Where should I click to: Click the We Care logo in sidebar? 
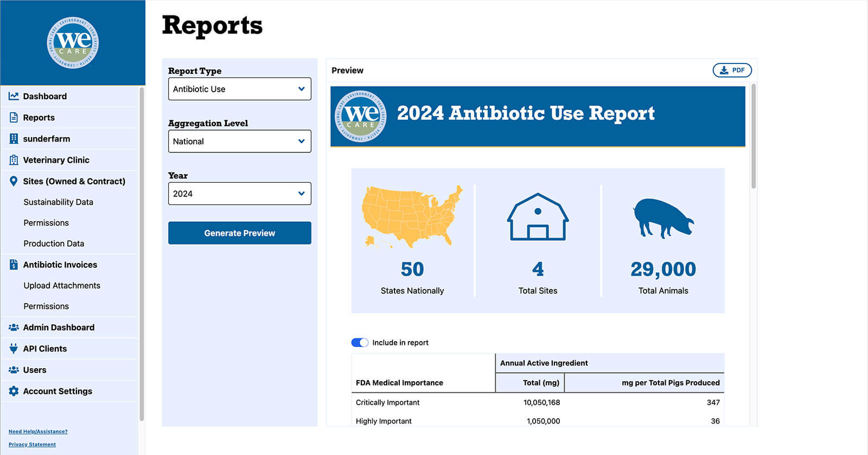coord(73,43)
